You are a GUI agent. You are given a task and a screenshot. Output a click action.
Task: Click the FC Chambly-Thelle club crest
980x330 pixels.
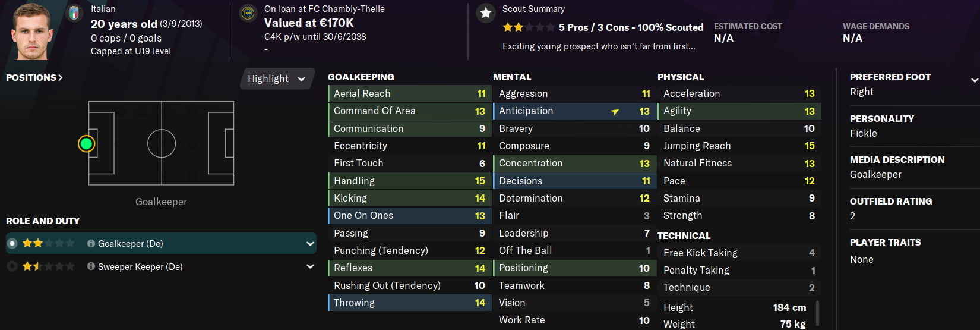[248, 13]
